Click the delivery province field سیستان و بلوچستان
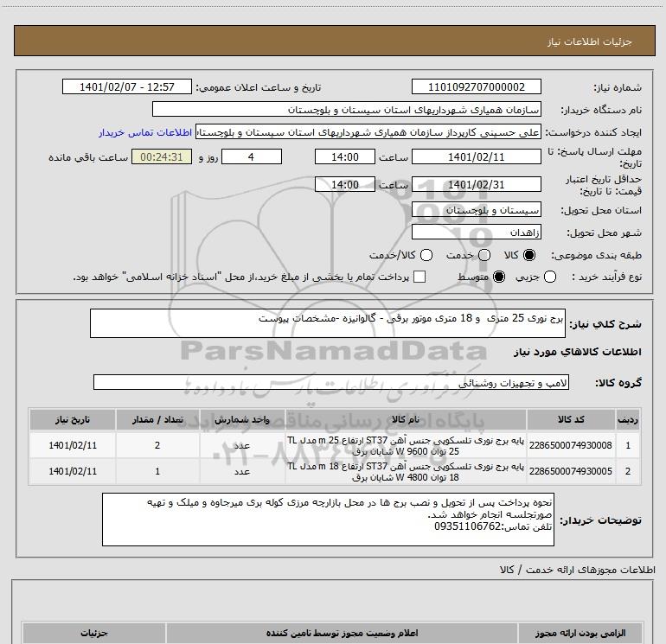Viewport: 666px width, 644px height. [476, 209]
